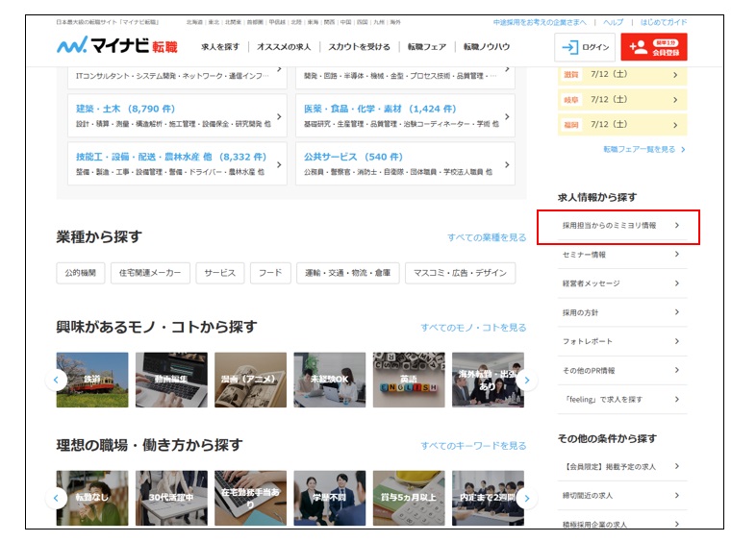The image size is (756, 542).
Task: Click chevron on 技能工・設備・配送 card
Action: (x=279, y=164)
